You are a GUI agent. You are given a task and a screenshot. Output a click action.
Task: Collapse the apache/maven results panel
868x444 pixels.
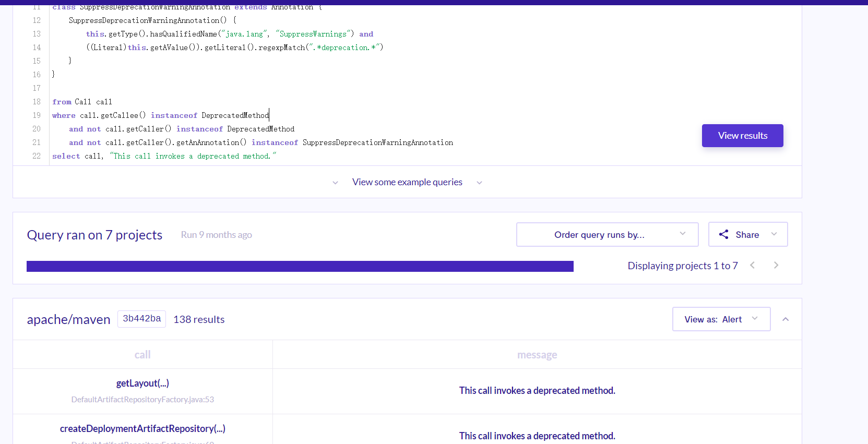[x=786, y=319]
